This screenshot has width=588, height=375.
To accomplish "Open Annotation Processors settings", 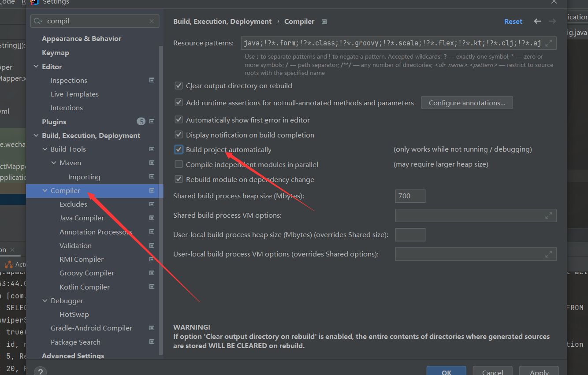I will coord(96,232).
